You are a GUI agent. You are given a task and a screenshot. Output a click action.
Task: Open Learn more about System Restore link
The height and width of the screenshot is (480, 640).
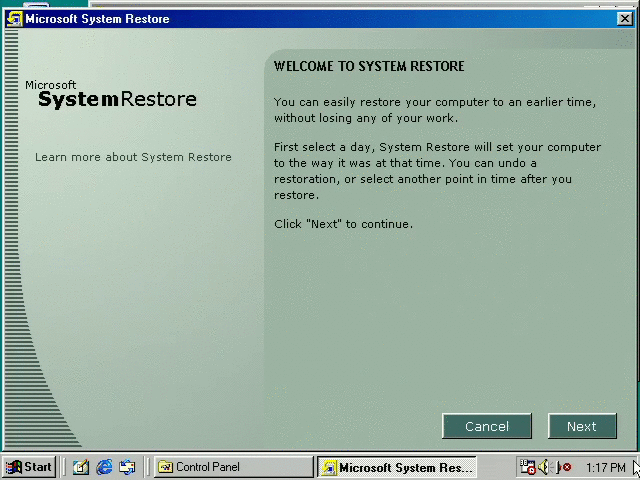(133, 157)
